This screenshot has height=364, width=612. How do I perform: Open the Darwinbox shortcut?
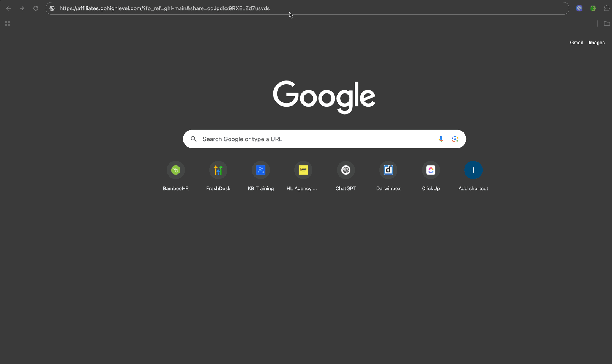click(388, 170)
